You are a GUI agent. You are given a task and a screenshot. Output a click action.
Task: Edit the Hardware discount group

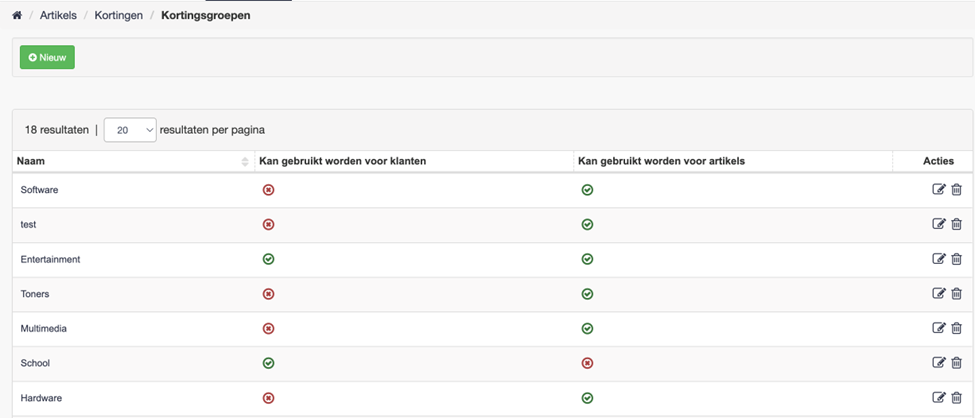(x=939, y=397)
